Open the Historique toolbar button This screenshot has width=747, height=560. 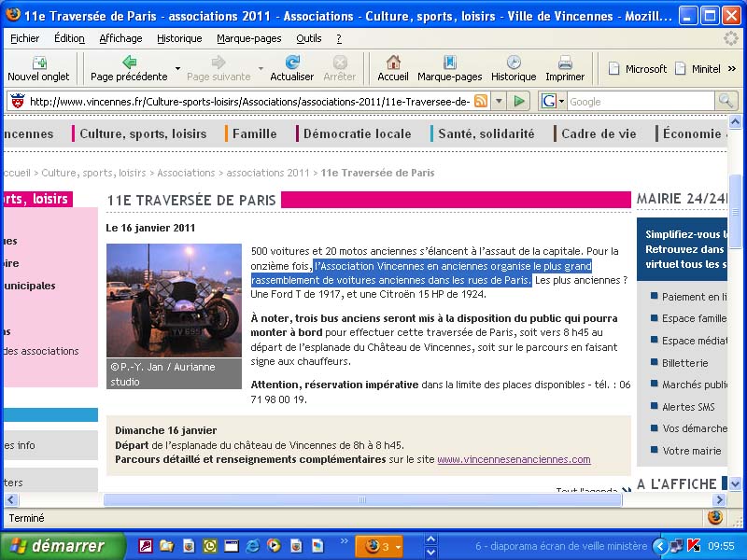tap(514, 68)
